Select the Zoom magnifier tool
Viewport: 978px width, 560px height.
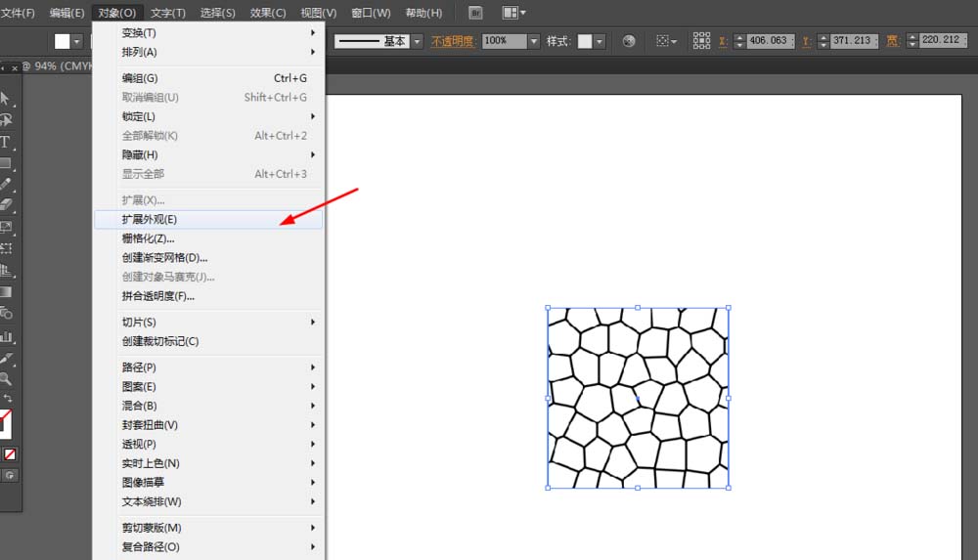(6, 379)
